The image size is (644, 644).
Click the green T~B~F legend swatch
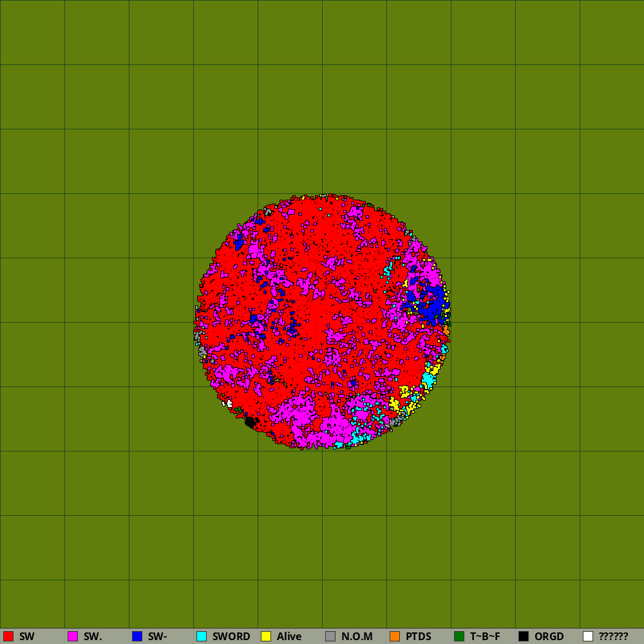pos(459,636)
